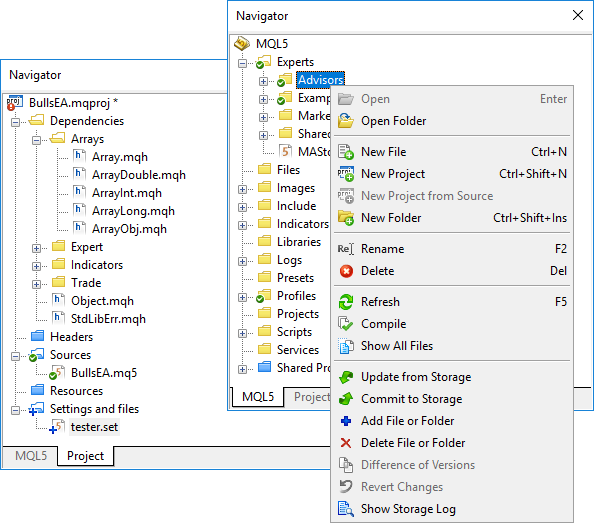Click the New File icon in context menu
Viewport: 594px width, 523px height.
point(345,152)
